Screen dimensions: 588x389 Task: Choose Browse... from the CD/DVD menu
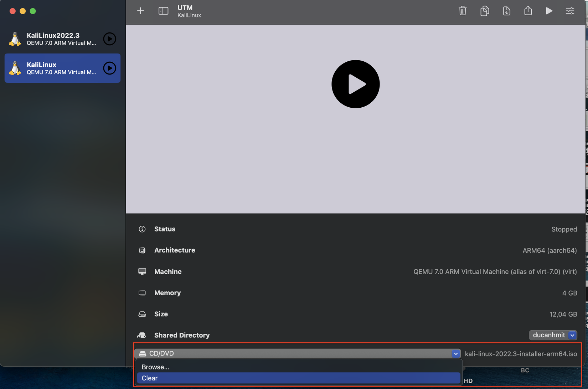(x=155, y=367)
